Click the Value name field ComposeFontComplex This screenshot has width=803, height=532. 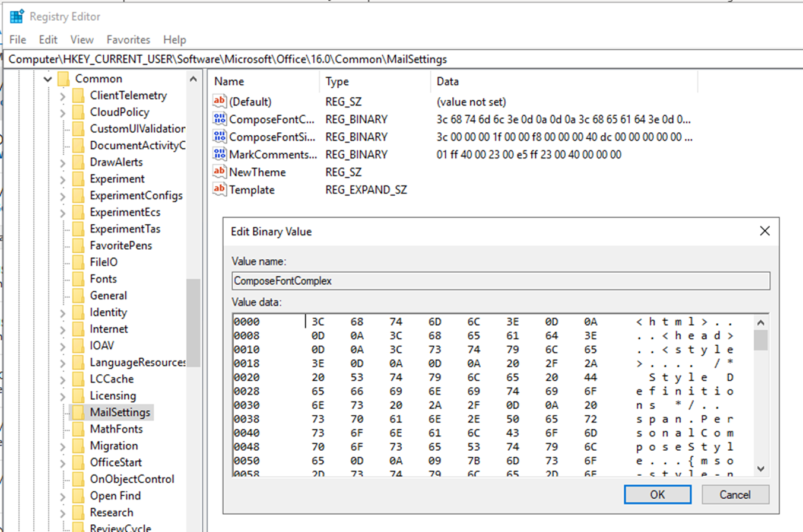(x=501, y=281)
